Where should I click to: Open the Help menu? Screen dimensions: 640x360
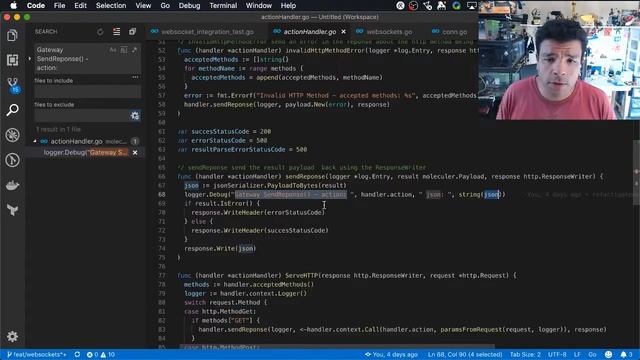pos(288,6)
